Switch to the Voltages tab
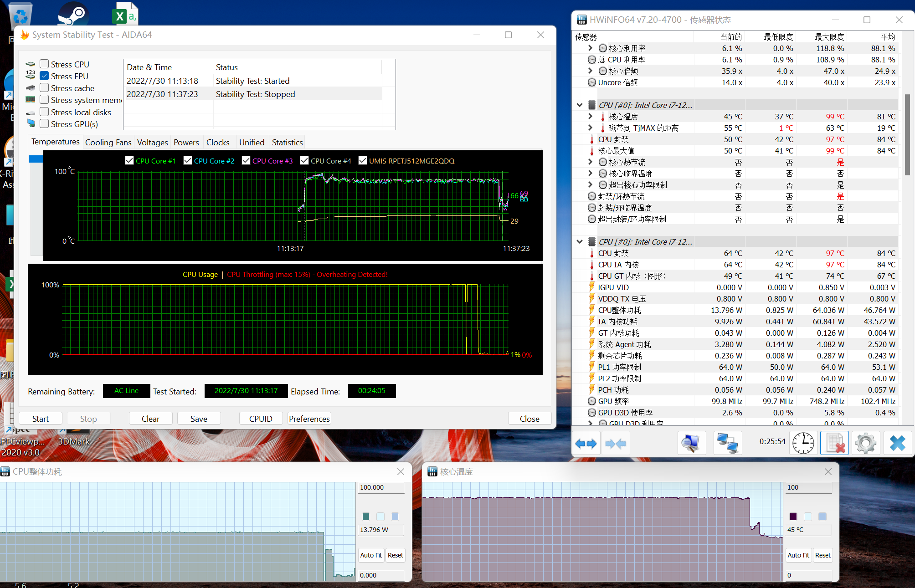Screen dimensions: 915x588 click(152, 142)
